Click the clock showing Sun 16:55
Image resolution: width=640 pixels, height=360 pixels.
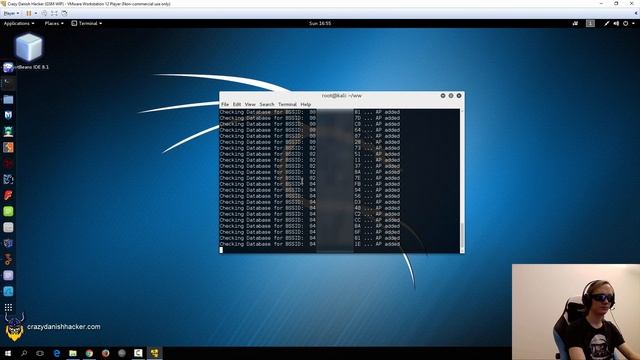320,23
